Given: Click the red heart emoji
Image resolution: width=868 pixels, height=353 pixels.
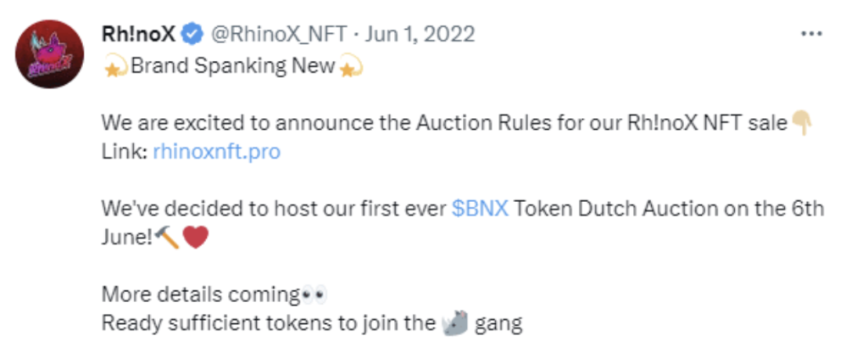Looking at the screenshot, I should (x=195, y=238).
